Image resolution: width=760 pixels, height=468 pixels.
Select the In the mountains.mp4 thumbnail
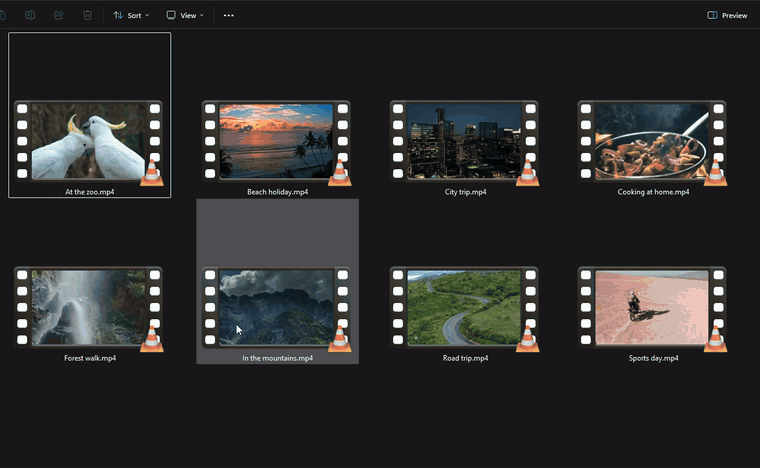276,307
